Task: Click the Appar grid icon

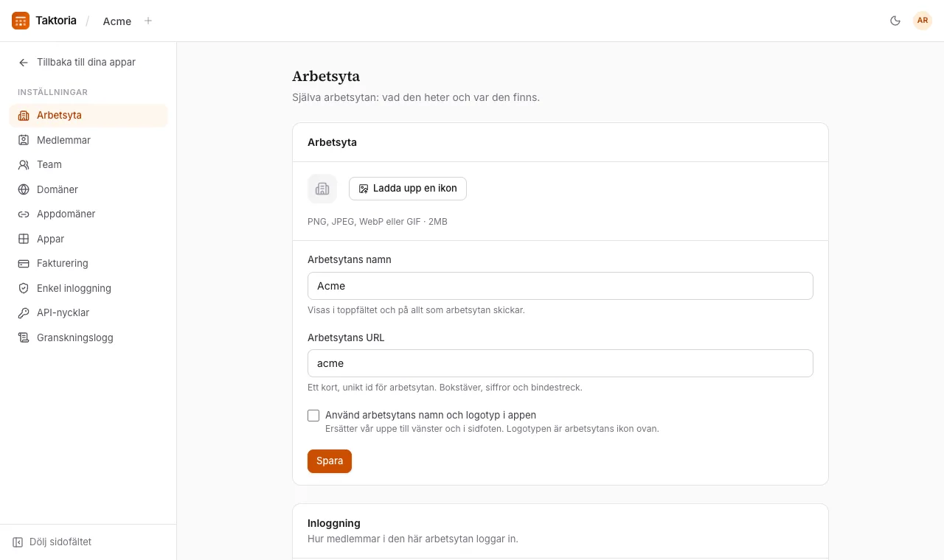Action: [24, 239]
